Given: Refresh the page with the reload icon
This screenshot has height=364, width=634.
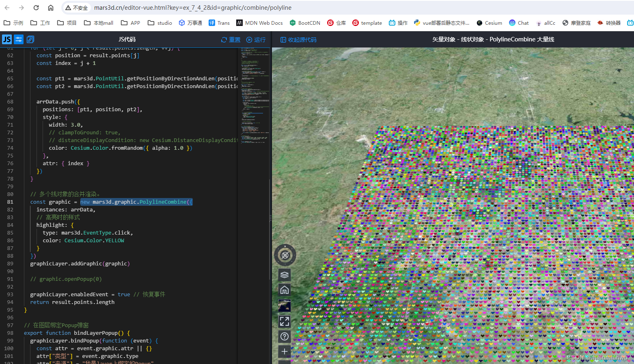Looking at the screenshot, I should 36,7.
